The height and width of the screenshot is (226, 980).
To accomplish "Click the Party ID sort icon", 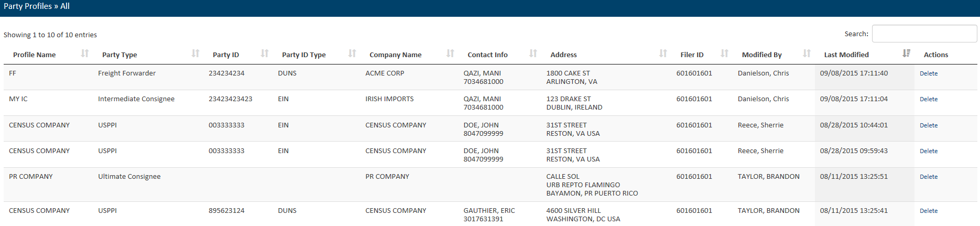I will point(265,53).
